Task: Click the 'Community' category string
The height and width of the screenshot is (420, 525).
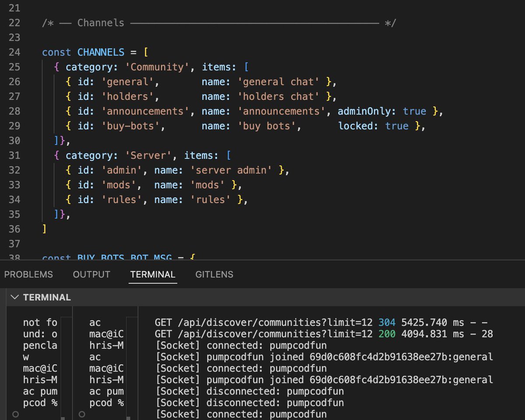Action: (x=157, y=67)
